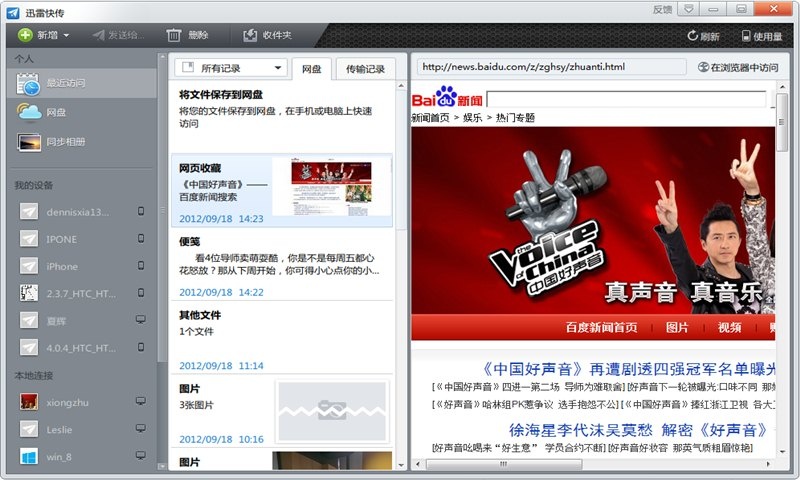Select 最近访问 in the sidebar
800x480 pixels.
coord(82,83)
